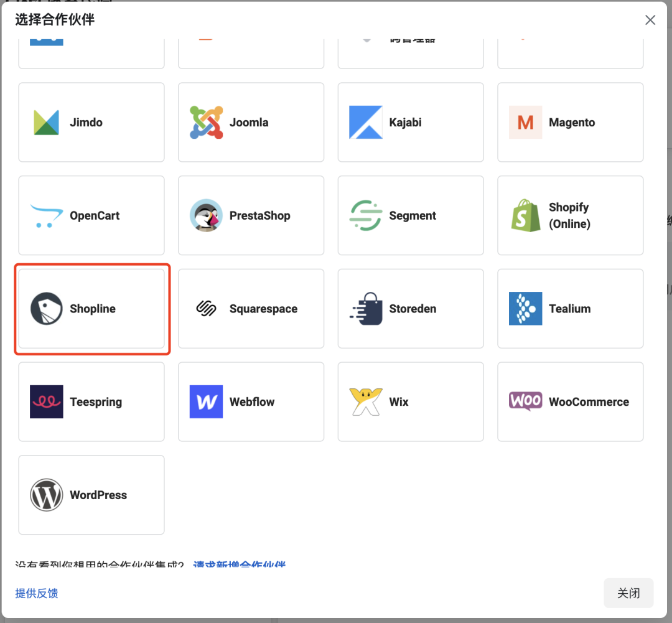Select the Segment partner name
The height and width of the screenshot is (623, 672).
click(413, 216)
